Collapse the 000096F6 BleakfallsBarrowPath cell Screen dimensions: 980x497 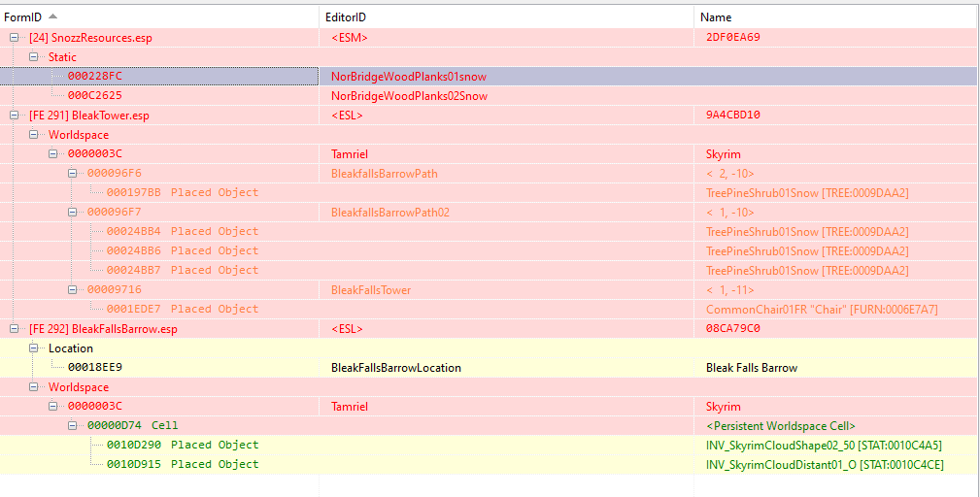[x=73, y=173]
